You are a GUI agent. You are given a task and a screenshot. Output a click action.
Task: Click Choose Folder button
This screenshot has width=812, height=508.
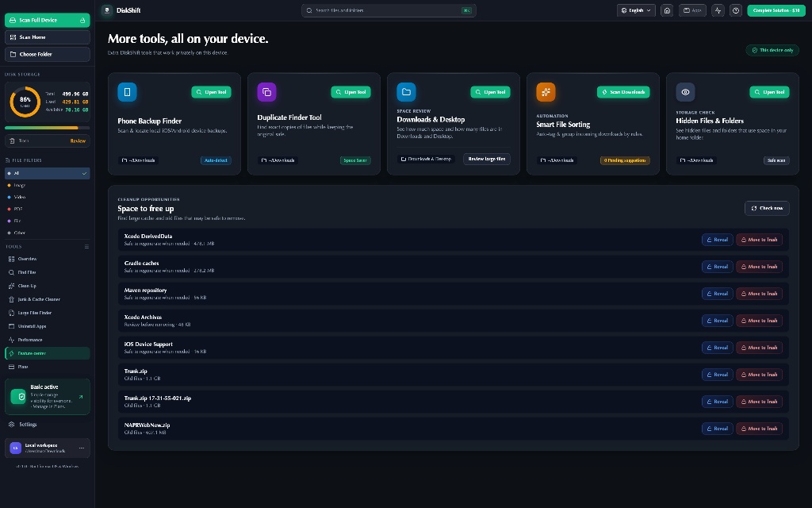coord(47,54)
